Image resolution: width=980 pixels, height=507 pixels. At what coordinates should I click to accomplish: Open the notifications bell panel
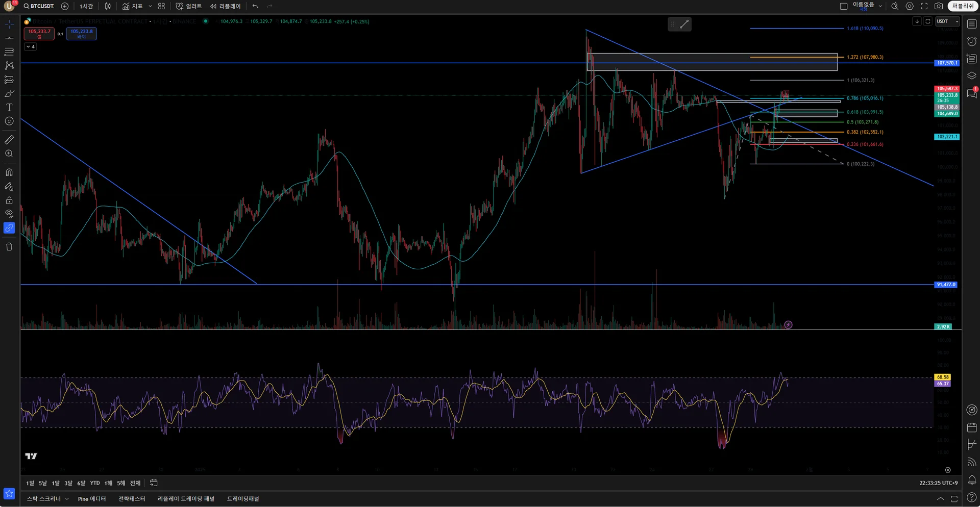(x=972, y=480)
